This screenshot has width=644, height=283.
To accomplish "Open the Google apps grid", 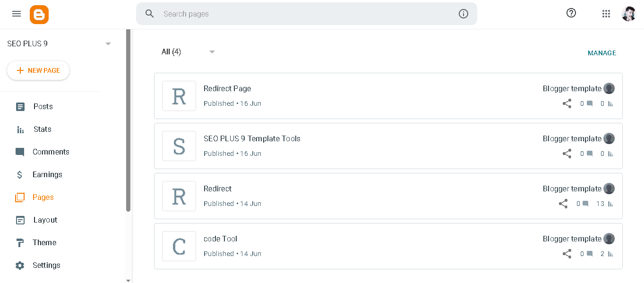I will coord(606,14).
